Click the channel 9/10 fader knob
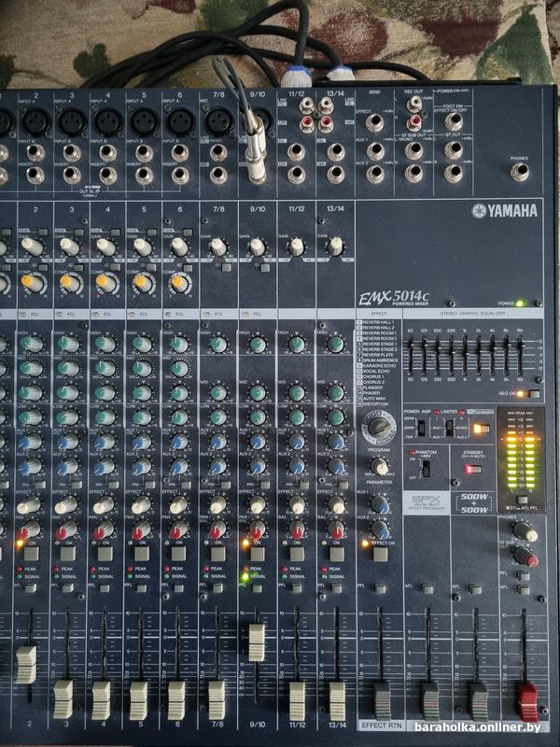Screen dimensions: 560x747 [x=257, y=642]
